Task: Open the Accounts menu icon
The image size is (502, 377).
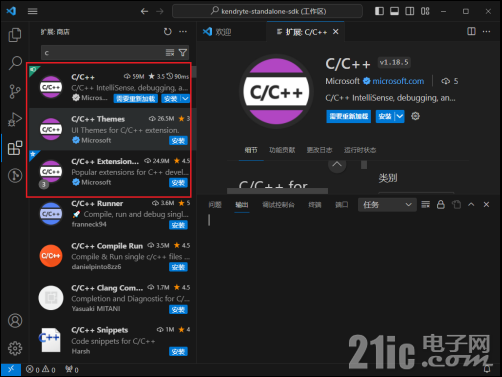Action: pyautogui.click(x=15, y=320)
